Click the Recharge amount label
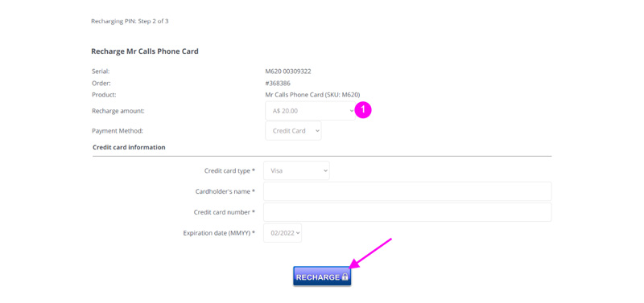 pos(118,111)
